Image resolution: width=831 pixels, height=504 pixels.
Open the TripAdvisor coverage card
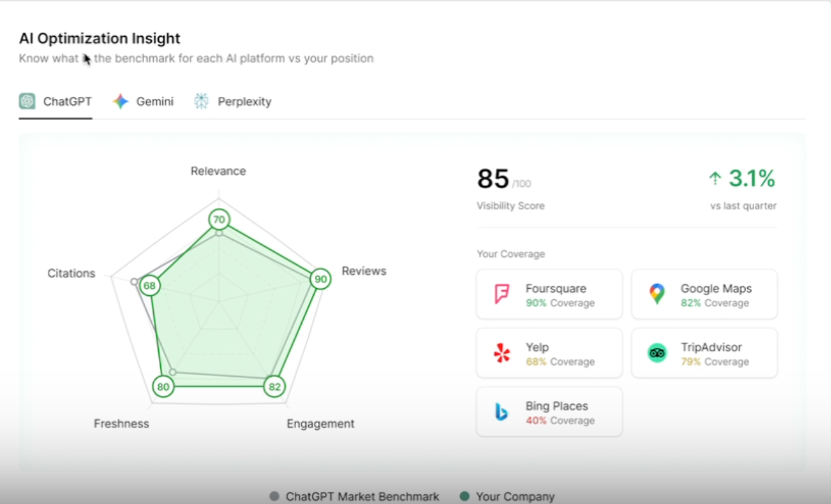pos(704,353)
